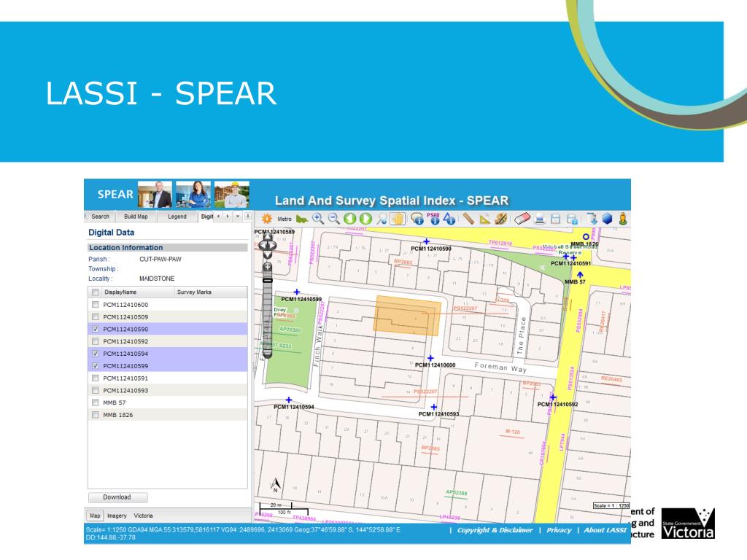The height and width of the screenshot is (560, 747).
Task: Switch to Victoria base layer
Action: pyautogui.click(x=144, y=516)
